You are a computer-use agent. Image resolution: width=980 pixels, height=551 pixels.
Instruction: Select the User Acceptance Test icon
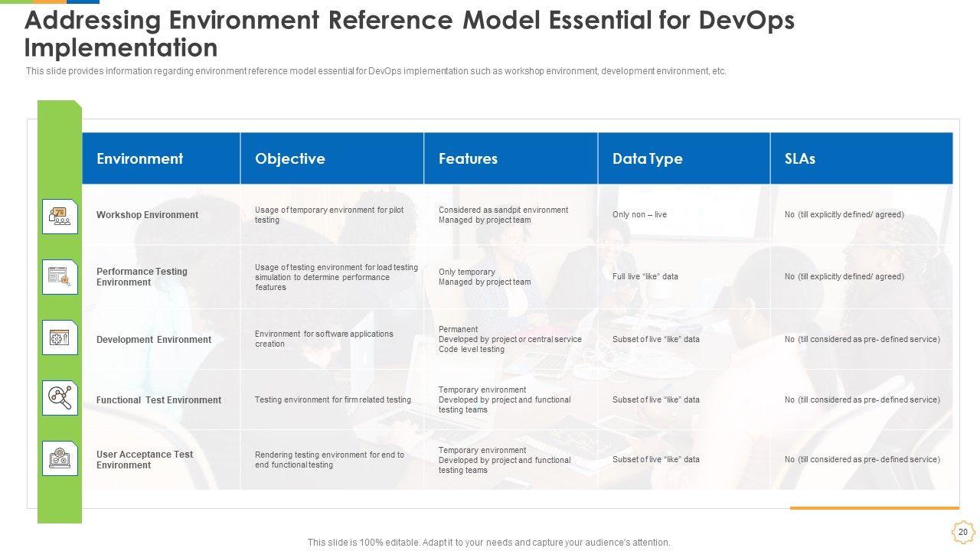60,458
